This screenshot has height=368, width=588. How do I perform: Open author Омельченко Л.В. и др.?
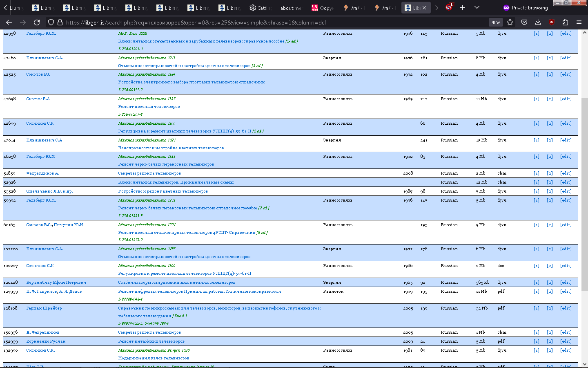click(49, 191)
